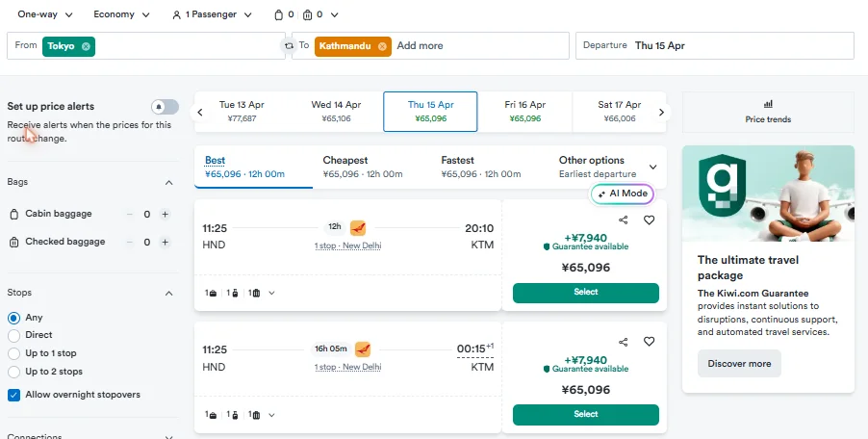Toggle the price alerts switch
Screen dimensions: 868x439
pyautogui.click(x=165, y=106)
